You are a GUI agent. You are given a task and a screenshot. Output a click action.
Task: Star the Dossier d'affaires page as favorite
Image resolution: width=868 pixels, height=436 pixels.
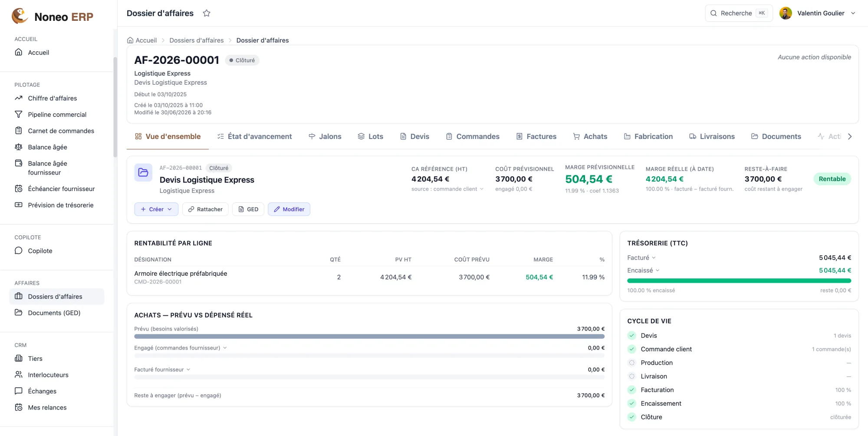(x=207, y=13)
